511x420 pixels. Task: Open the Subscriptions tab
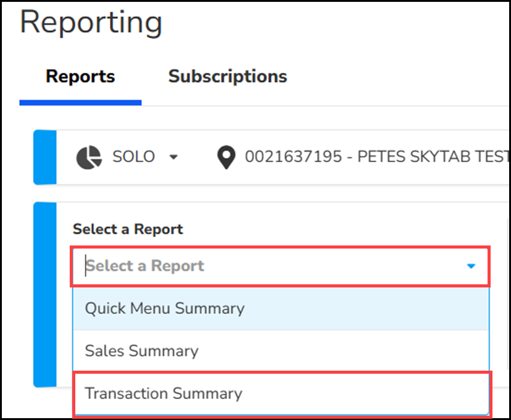[x=228, y=76]
